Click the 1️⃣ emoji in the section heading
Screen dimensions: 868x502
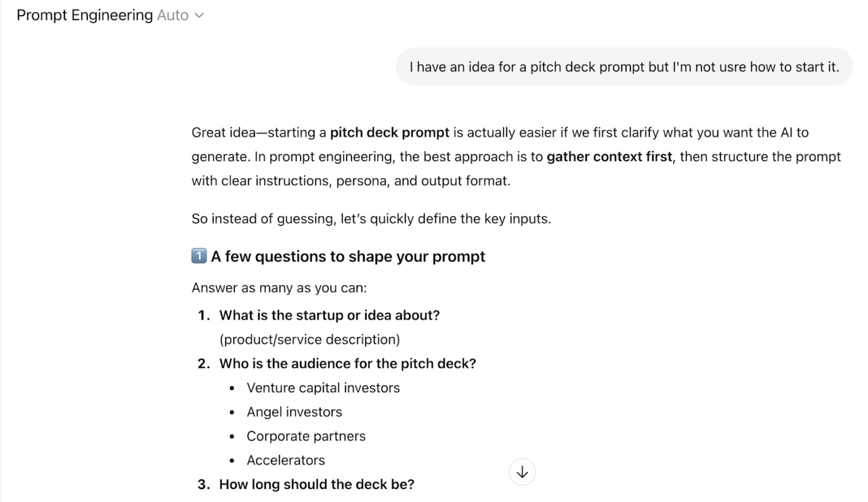tap(198, 256)
